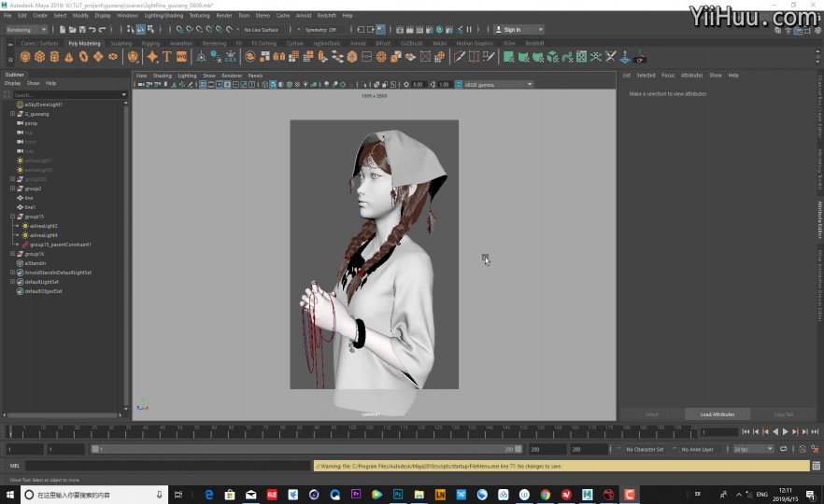Switch to the Rigging shelf tab
This screenshot has height=504, width=824.
[x=150, y=44]
